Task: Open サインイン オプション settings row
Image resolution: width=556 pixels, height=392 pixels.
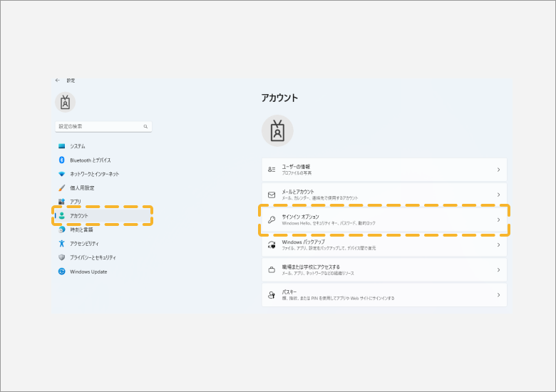Action: (x=384, y=220)
